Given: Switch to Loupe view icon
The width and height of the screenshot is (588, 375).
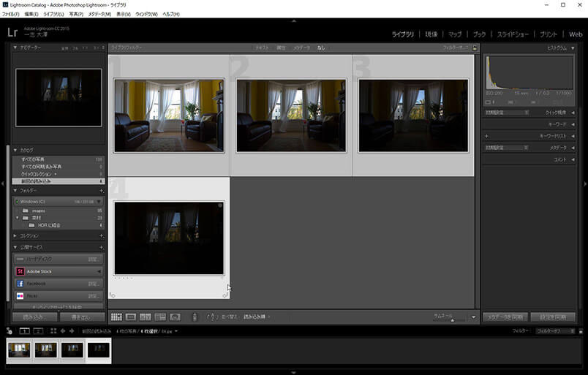Looking at the screenshot, I should pyautogui.click(x=131, y=317).
